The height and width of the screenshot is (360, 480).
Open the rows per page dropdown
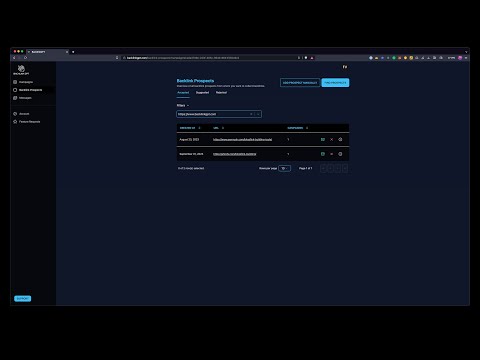point(285,168)
